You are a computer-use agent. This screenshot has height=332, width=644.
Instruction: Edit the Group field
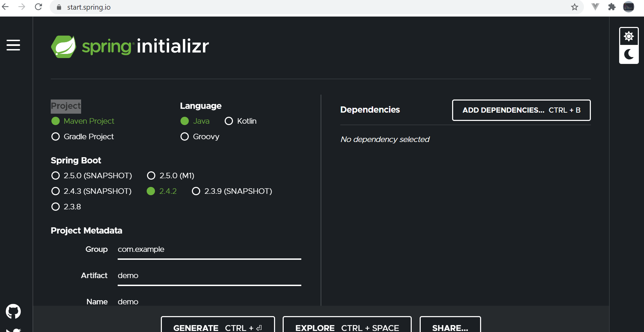point(209,249)
